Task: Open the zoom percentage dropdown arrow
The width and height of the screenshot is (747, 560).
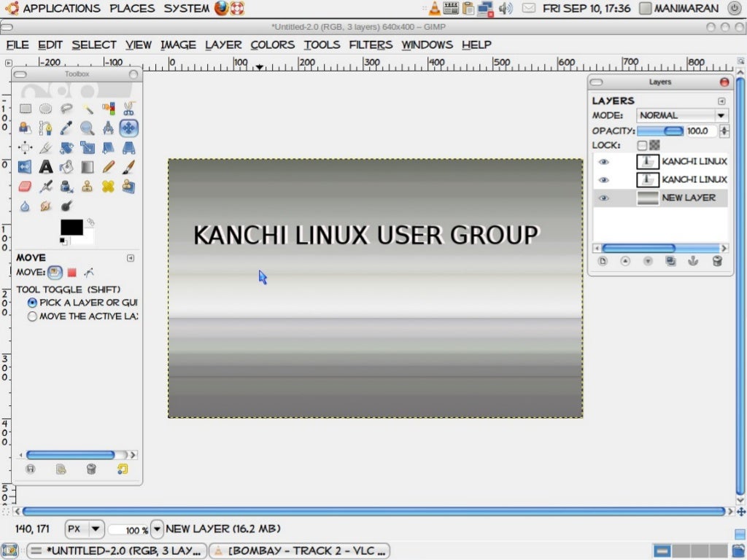Action: click(157, 529)
